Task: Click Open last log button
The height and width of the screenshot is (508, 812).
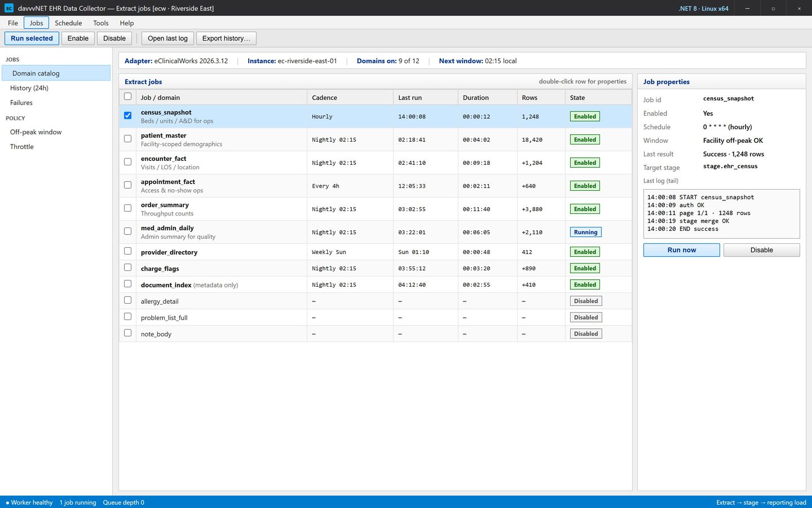Action: [167, 38]
